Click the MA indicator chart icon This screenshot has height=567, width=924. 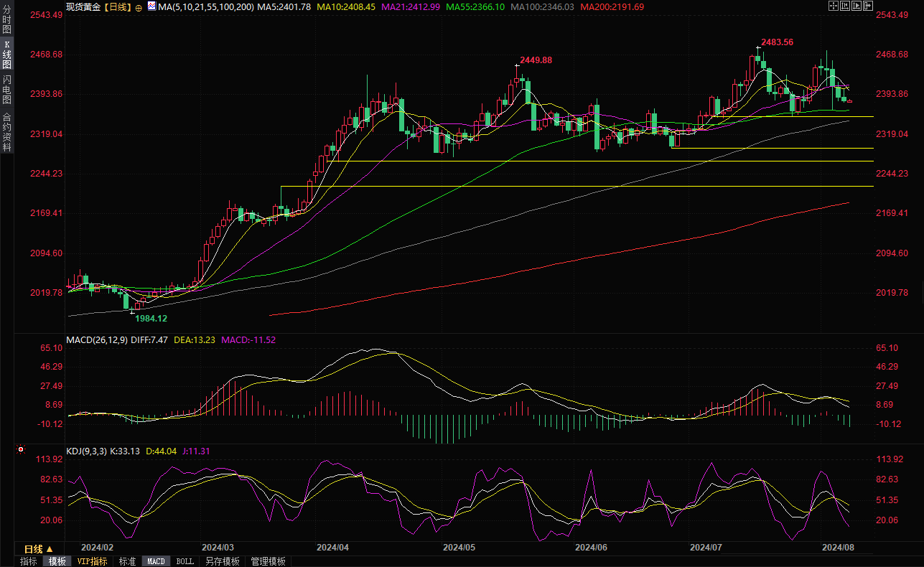(151, 6)
